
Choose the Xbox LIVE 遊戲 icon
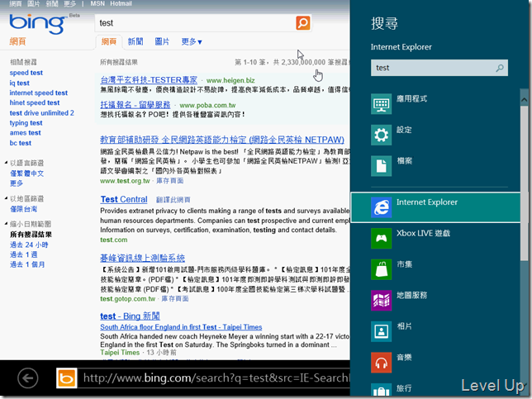382,239
